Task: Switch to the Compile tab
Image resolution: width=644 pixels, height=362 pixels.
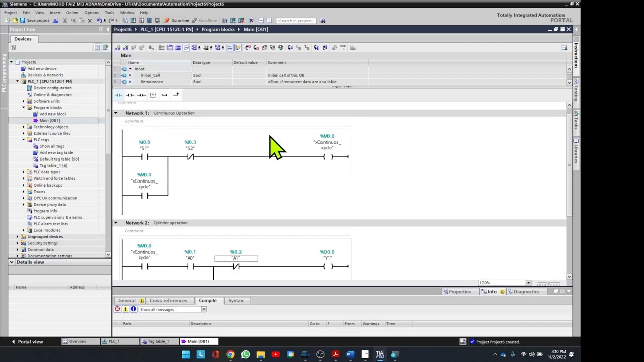Action: 207,301
